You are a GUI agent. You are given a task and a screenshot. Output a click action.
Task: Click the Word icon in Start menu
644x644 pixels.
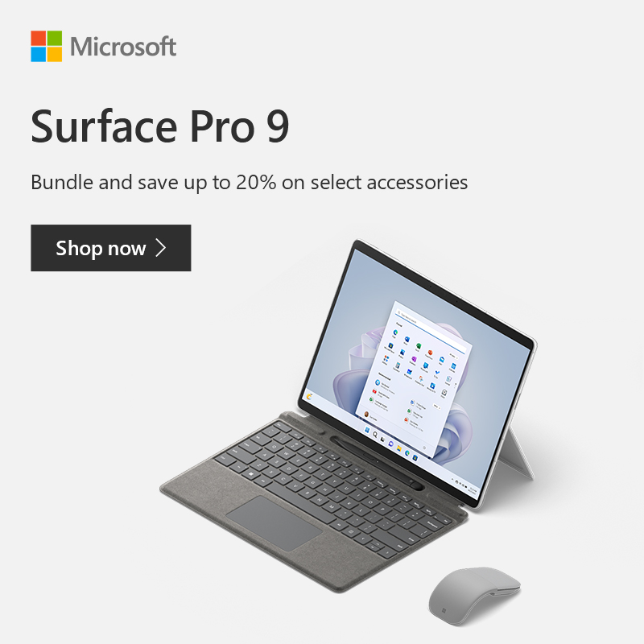pos(407,339)
